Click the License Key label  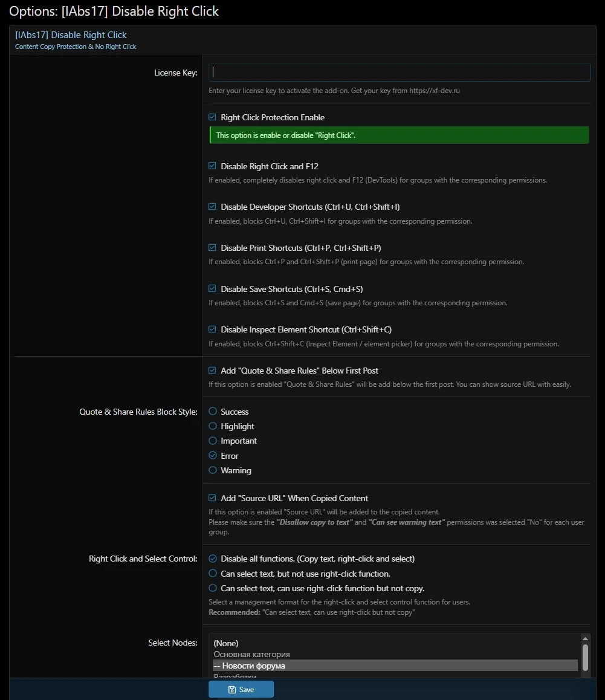(175, 73)
